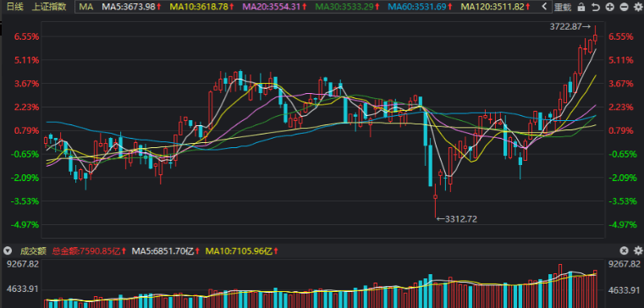Click the left axis -4.97% label
Viewport: 644px width, 308px height.
click(25, 224)
